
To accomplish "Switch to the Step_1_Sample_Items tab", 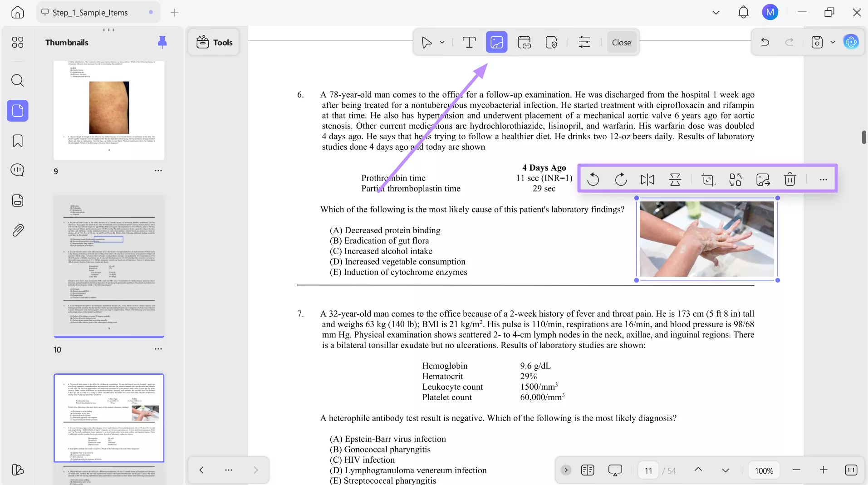I will tap(90, 12).
